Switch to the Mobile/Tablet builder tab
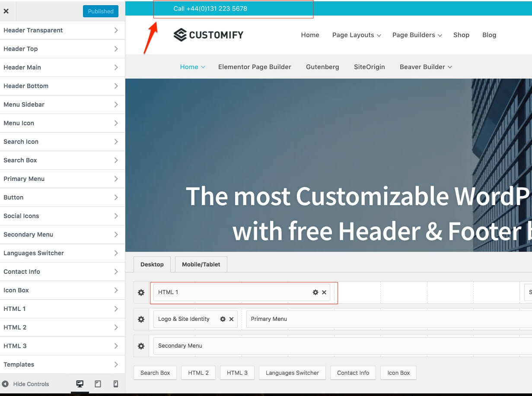Image resolution: width=532 pixels, height=396 pixels. (x=201, y=264)
